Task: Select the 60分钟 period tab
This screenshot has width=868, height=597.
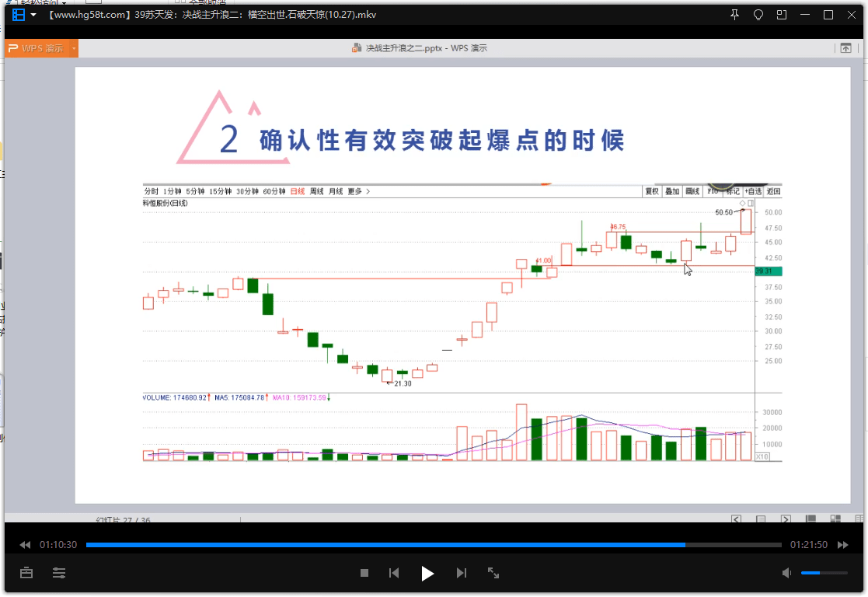Action: pos(274,192)
